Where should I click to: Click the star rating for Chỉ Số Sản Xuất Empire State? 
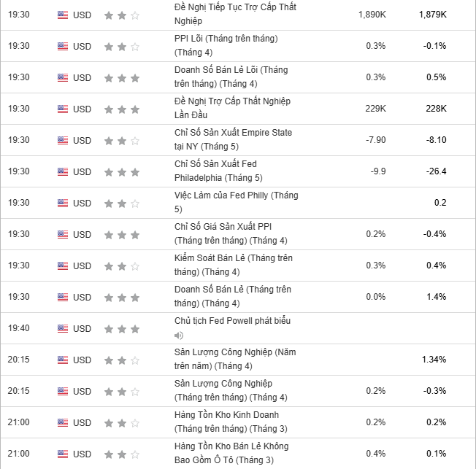coord(121,140)
